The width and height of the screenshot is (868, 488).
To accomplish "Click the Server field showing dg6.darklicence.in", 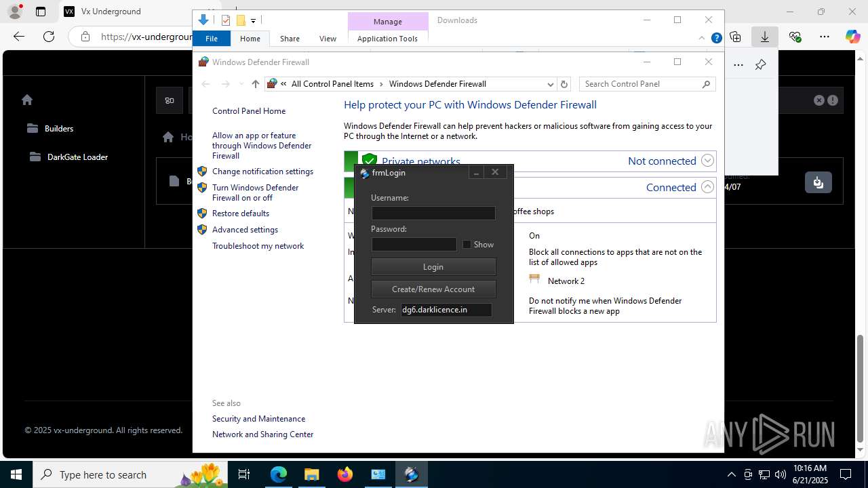I will point(446,310).
